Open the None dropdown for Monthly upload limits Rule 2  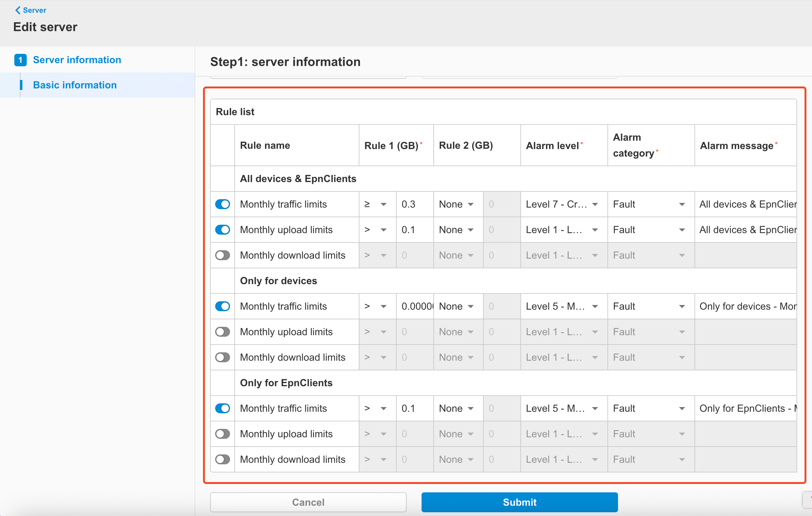pyautogui.click(x=457, y=229)
